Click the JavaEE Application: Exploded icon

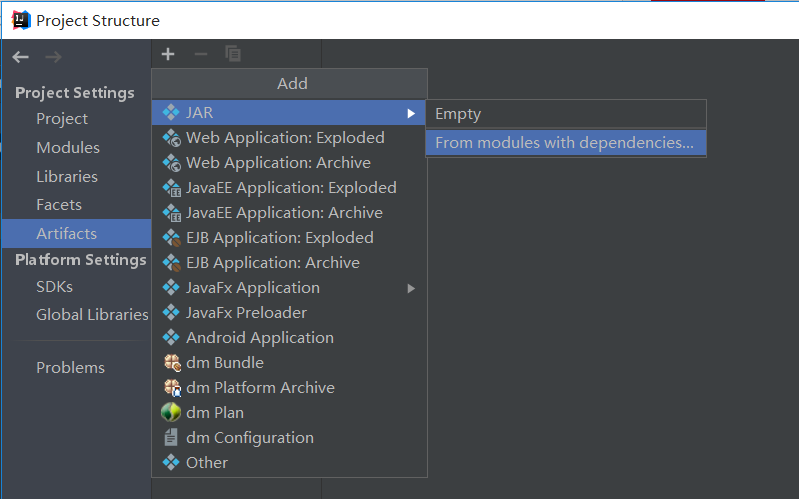[171, 188]
